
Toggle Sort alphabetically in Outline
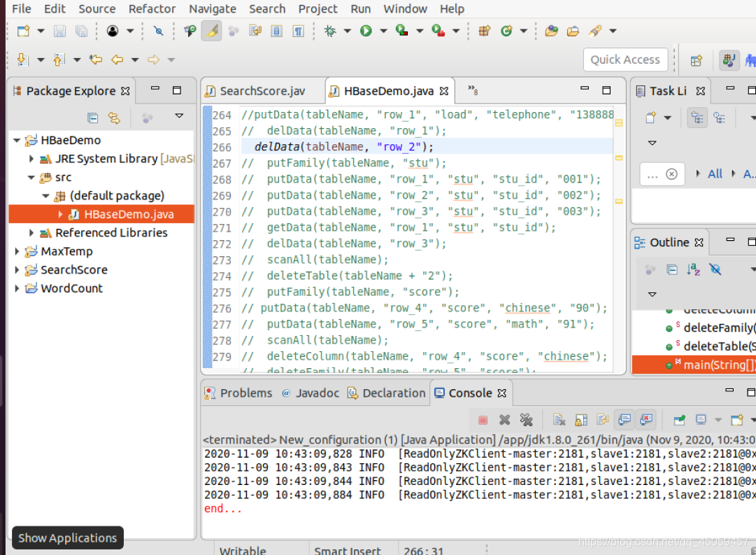(x=693, y=269)
